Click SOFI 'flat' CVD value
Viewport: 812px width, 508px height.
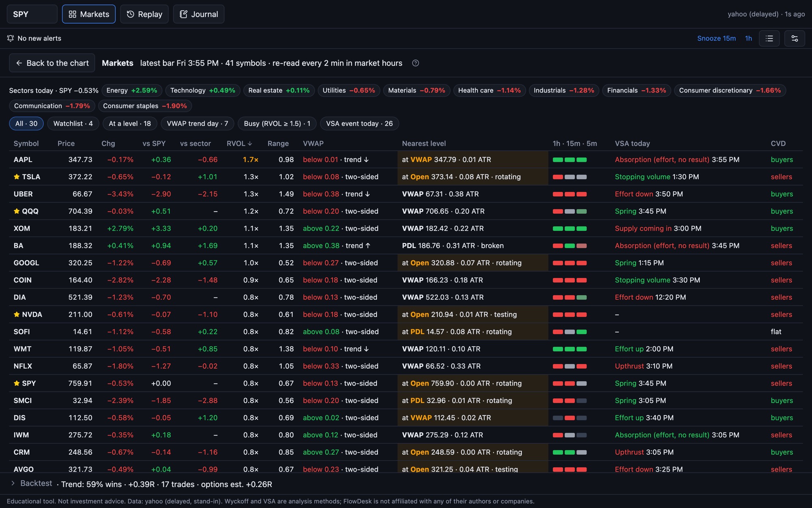[776, 332]
